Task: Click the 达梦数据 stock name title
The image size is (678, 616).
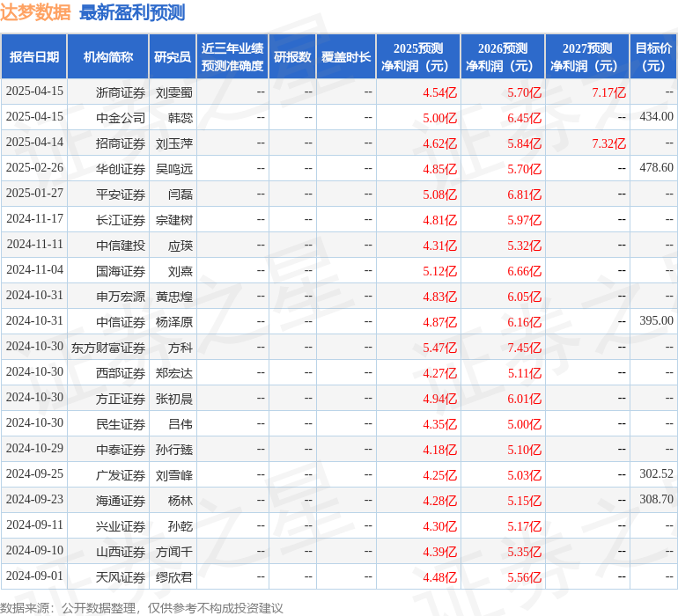Action: (x=35, y=13)
